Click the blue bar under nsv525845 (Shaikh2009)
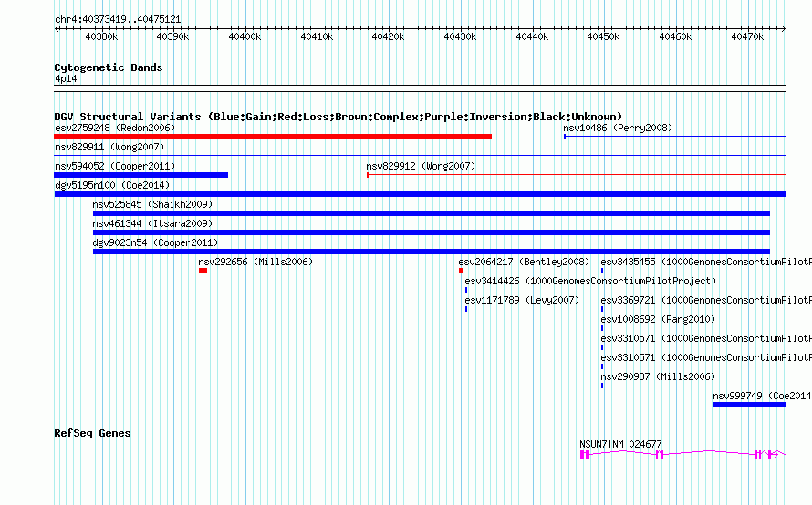The height and width of the screenshot is (505, 812). coord(432,213)
